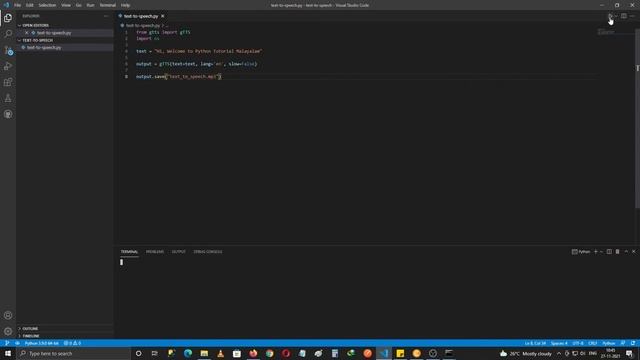The height and width of the screenshot is (360, 640).
Task: Open the Explorer view in activity bar
Action: [x=8, y=18]
